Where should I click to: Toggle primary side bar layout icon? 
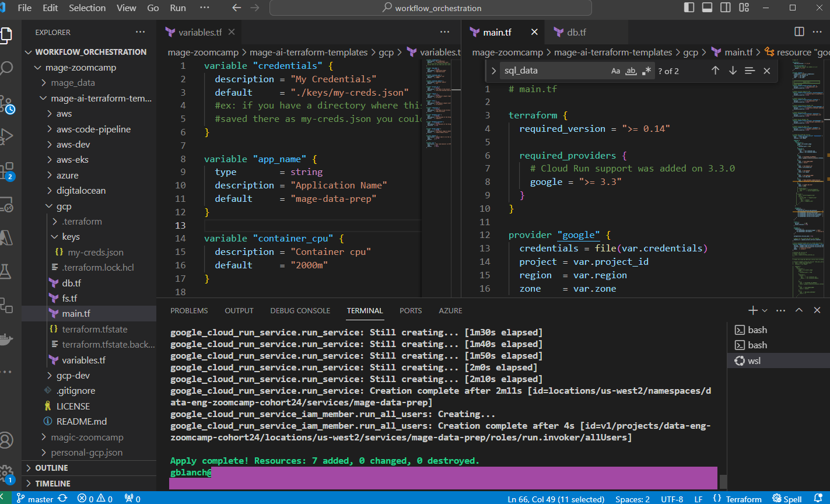point(689,8)
